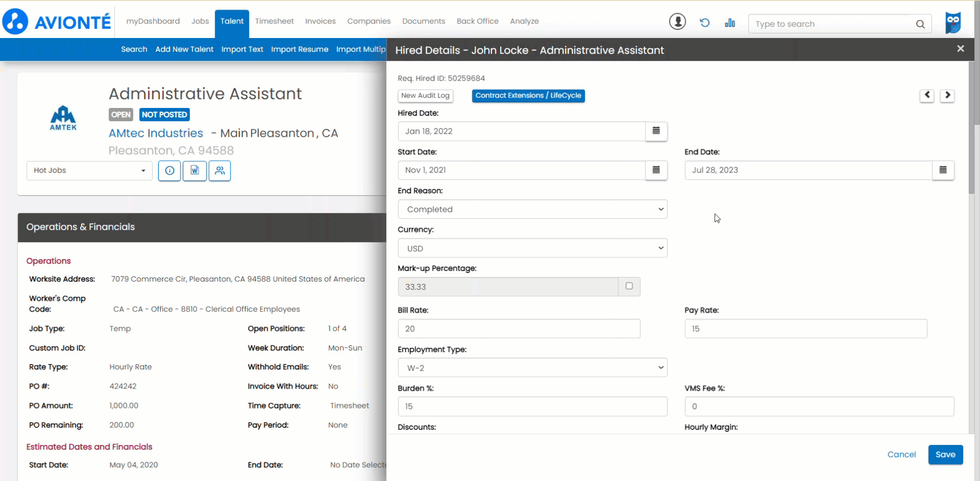Click the PO Remaining value 200.00
Image resolution: width=980 pixels, height=481 pixels.
coord(122,425)
